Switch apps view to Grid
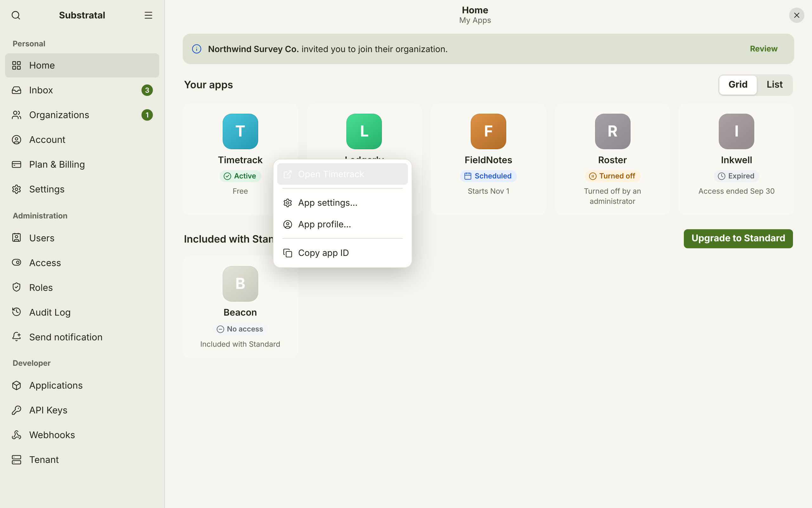 738,85
